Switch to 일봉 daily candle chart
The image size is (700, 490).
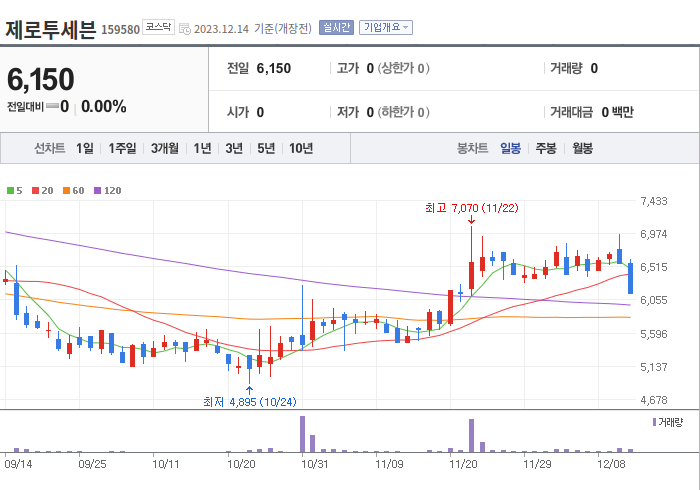[510, 148]
